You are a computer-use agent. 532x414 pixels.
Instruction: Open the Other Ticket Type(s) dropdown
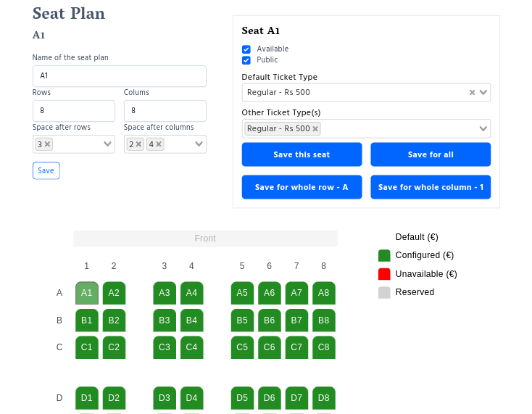(x=483, y=128)
